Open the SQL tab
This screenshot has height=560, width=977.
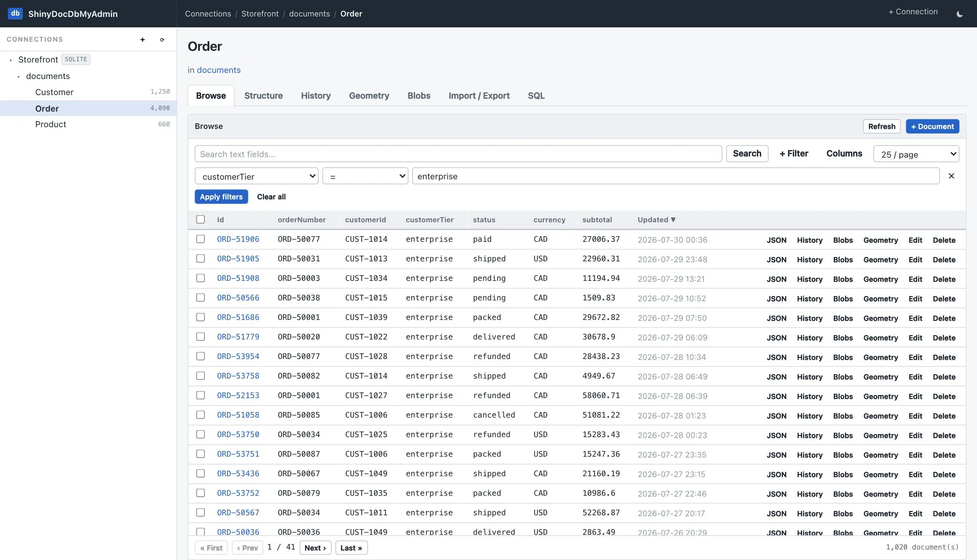coord(536,96)
